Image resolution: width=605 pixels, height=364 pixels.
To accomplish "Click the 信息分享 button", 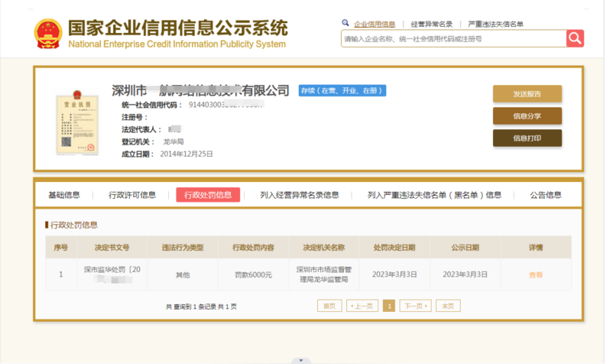I will point(527,116).
